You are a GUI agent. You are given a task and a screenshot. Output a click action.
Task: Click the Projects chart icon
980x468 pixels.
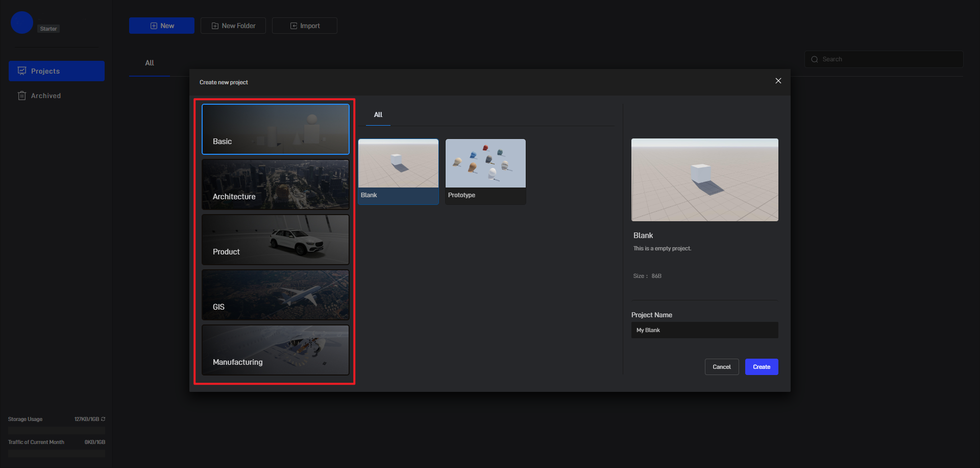[22, 71]
